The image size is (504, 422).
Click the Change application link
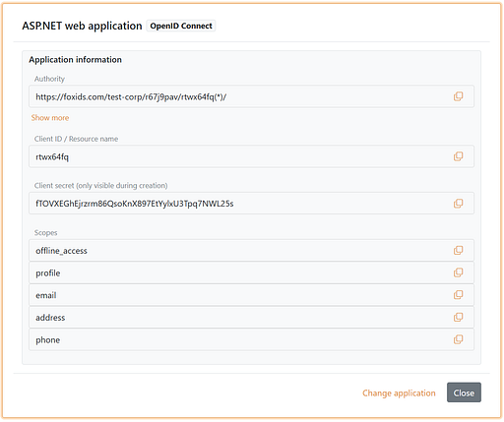[399, 392]
